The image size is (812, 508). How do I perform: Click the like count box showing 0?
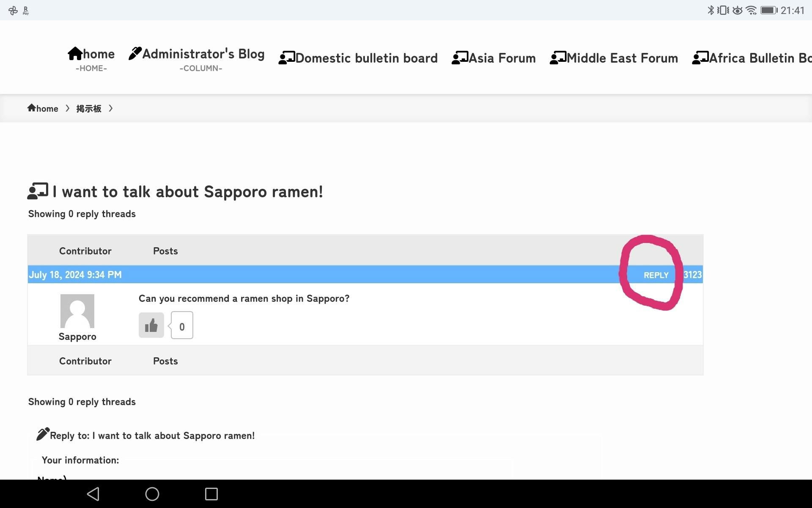182,326
